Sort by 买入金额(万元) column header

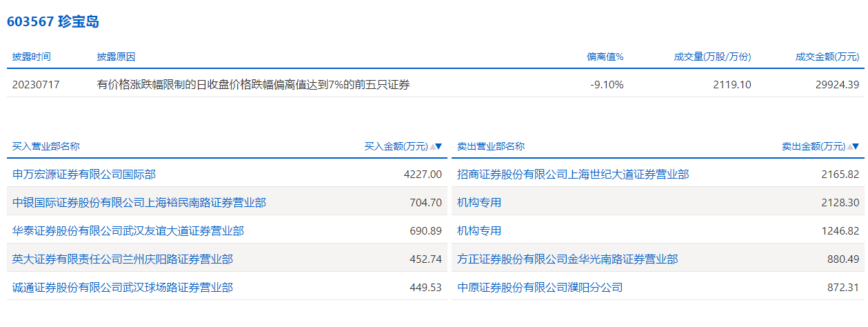pos(396,146)
